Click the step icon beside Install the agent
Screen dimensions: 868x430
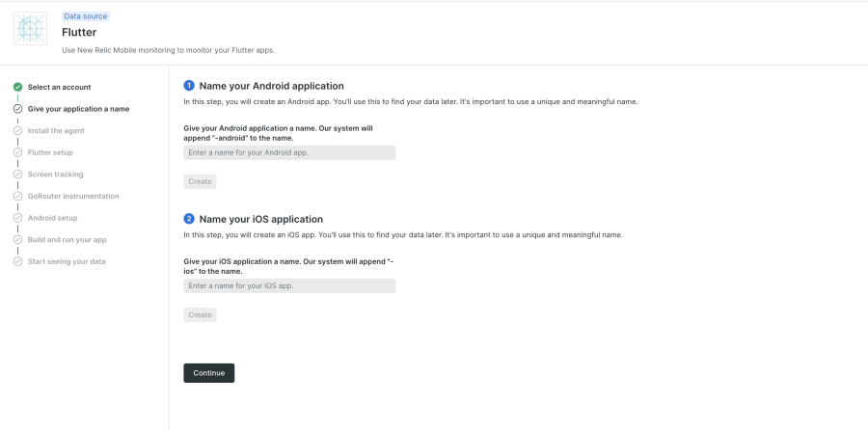coord(17,130)
